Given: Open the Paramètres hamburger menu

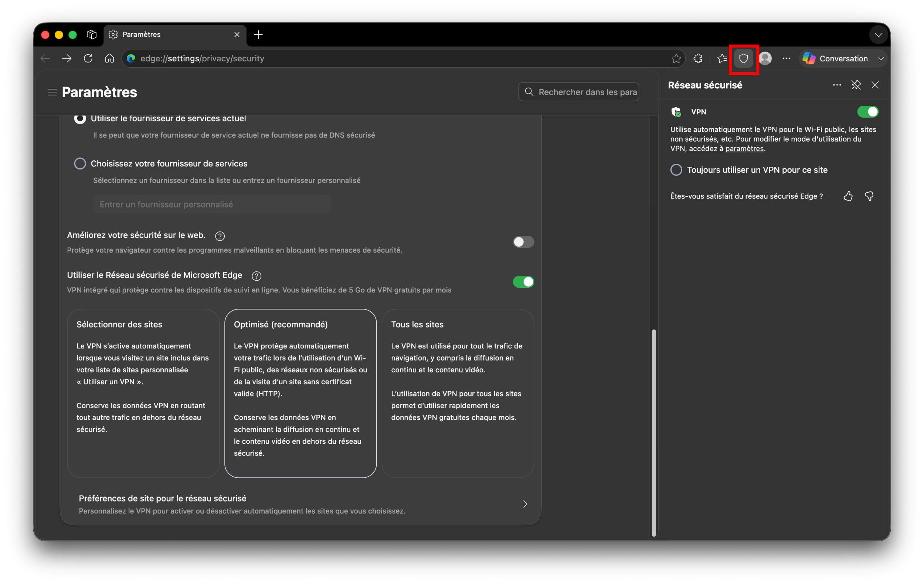Looking at the screenshot, I should click(x=52, y=92).
